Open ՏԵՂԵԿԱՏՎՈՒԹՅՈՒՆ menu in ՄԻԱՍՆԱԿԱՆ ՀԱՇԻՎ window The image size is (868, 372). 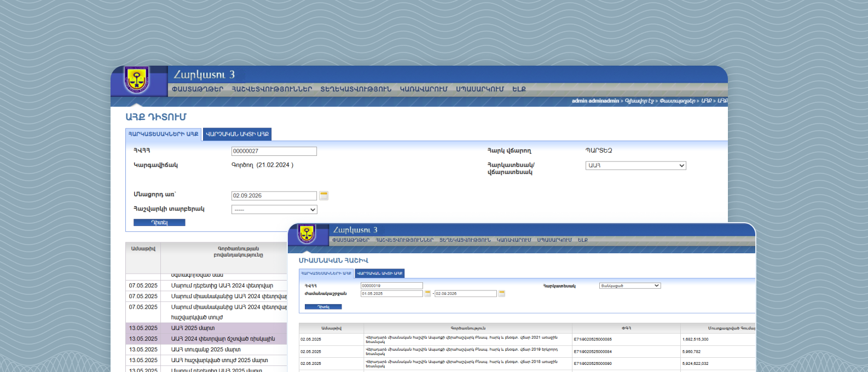(x=465, y=240)
